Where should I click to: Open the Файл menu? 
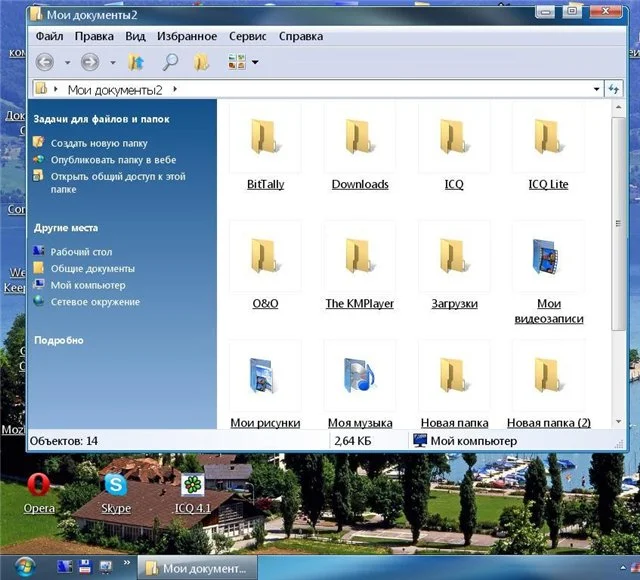click(49, 36)
